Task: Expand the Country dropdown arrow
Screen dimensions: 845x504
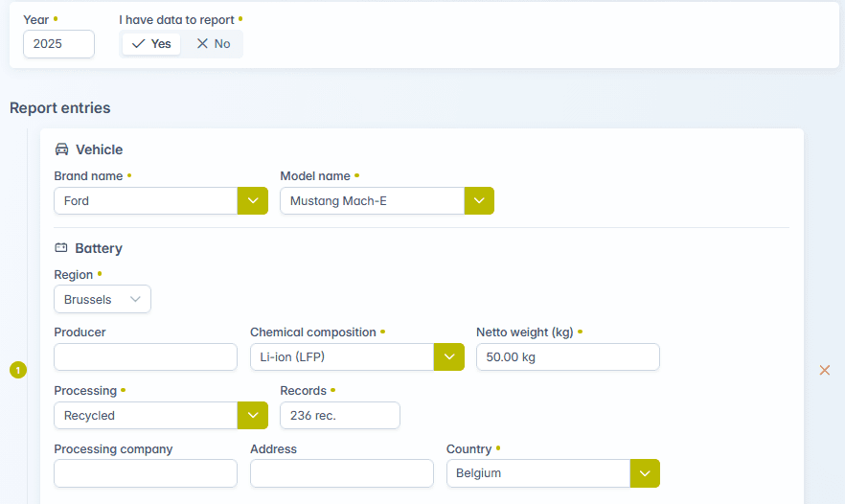Action: (645, 473)
